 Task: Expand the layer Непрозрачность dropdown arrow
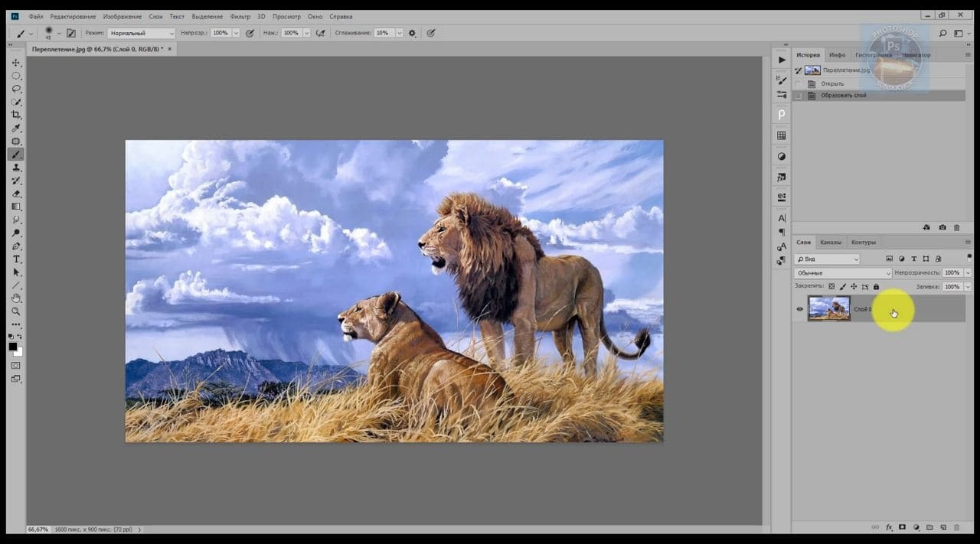coord(968,272)
